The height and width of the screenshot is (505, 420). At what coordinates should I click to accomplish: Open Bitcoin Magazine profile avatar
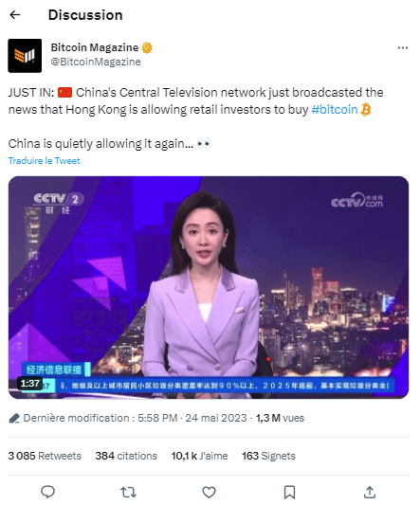click(x=25, y=56)
